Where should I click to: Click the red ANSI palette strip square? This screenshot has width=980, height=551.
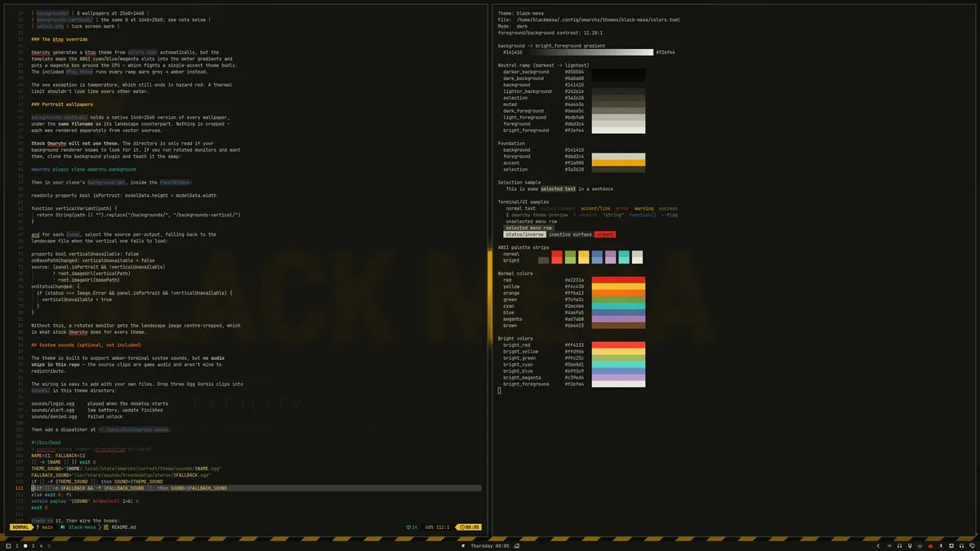click(x=557, y=257)
